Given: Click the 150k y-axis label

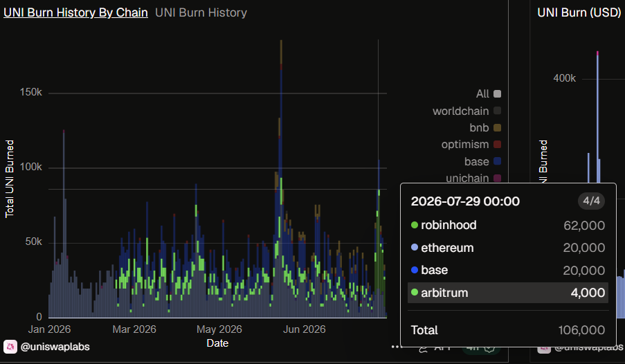Looking at the screenshot, I should (x=31, y=93).
